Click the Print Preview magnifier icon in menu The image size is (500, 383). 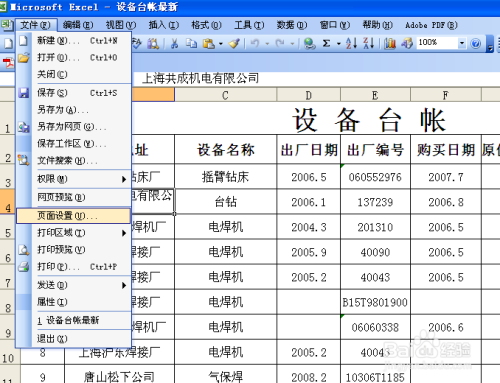pos(24,250)
